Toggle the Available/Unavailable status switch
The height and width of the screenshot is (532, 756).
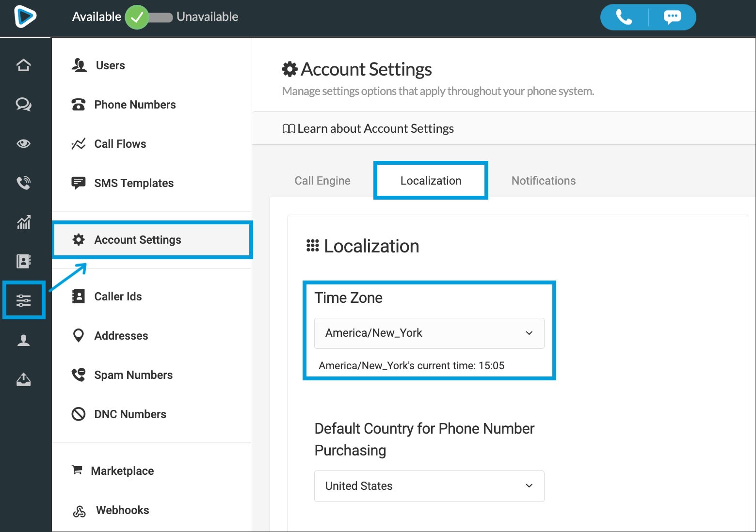[x=149, y=17]
